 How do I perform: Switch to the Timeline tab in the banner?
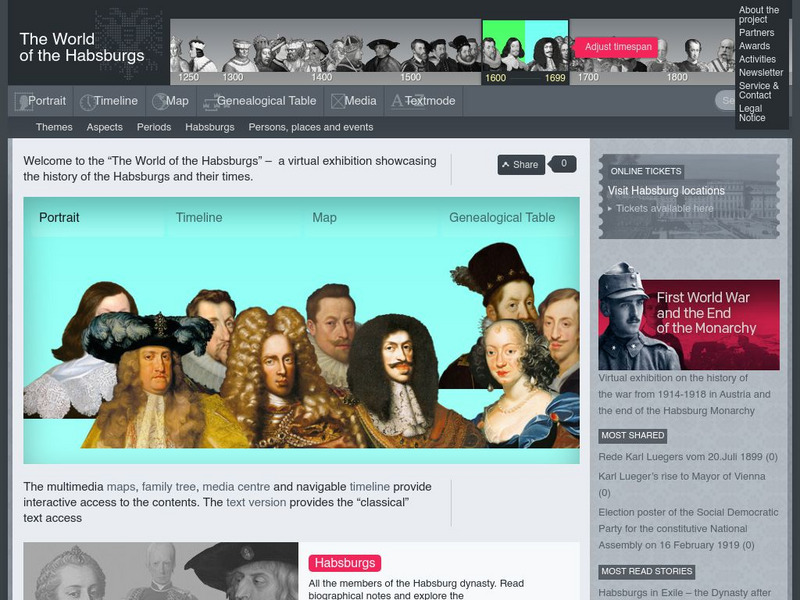pos(199,217)
